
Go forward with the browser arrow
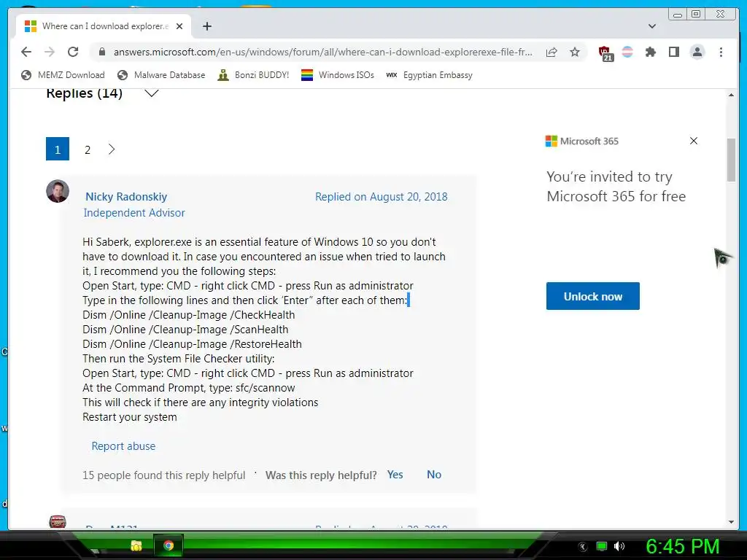click(x=50, y=52)
